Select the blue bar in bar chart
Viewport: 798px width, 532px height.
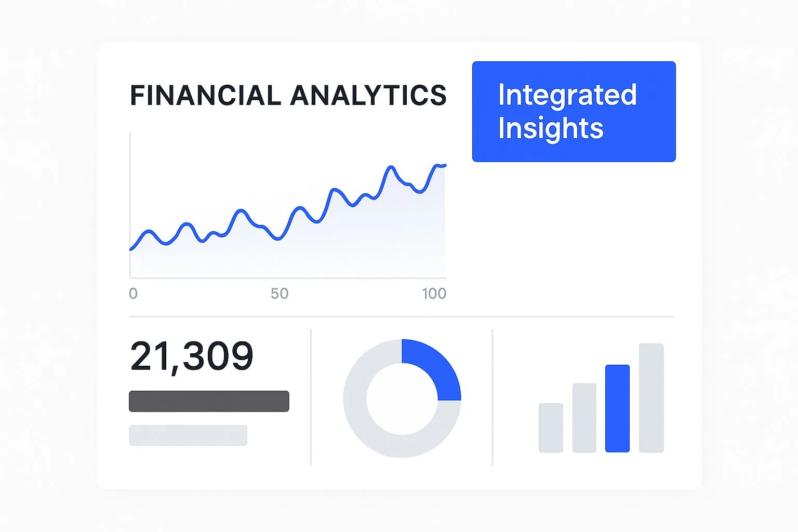(x=617, y=408)
